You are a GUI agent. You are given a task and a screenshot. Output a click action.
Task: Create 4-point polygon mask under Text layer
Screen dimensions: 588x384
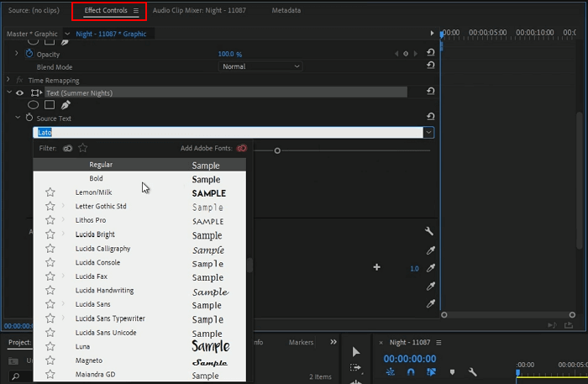click(x=50, y=105)
